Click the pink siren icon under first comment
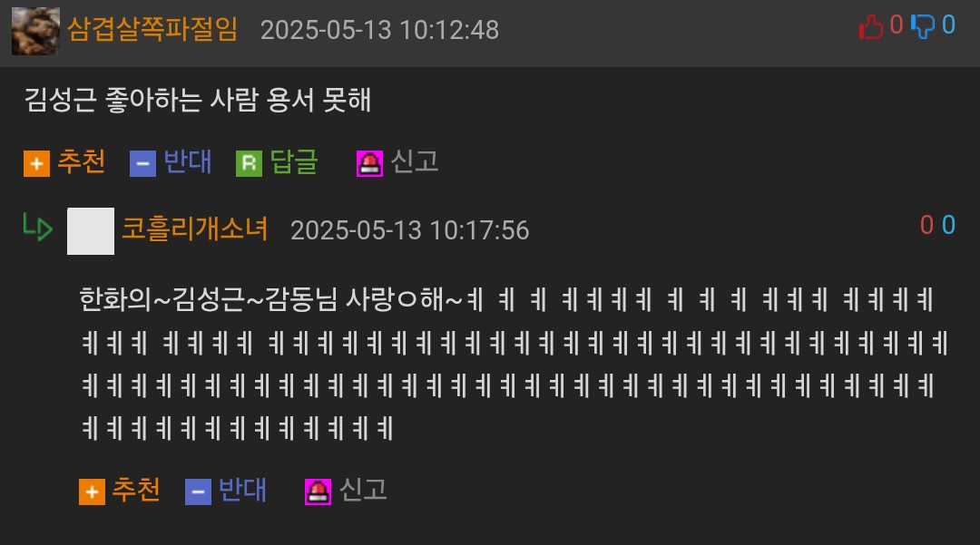This screenshot has height=545, width=980. [x=369, y=164]
